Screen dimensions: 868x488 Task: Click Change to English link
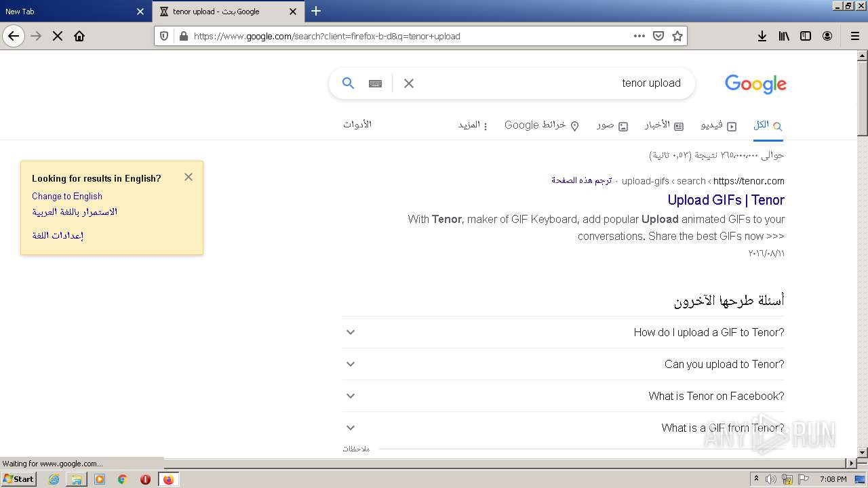coord(67,196)
